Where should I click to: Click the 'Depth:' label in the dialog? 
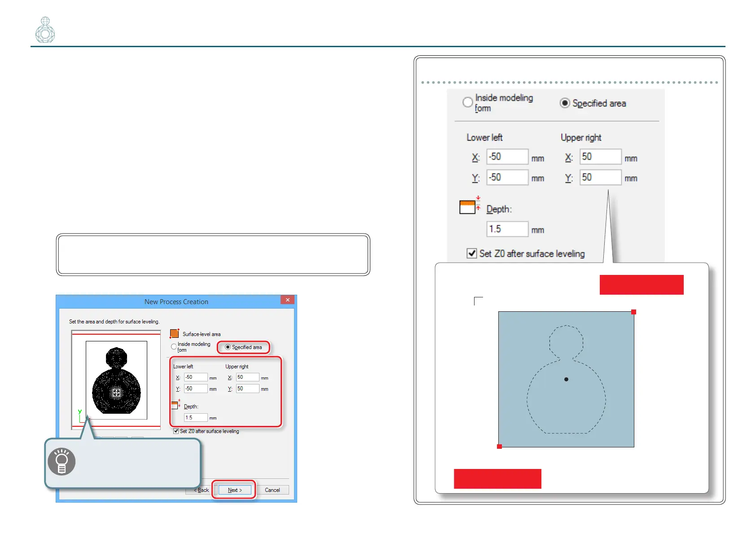pos(191,407)
